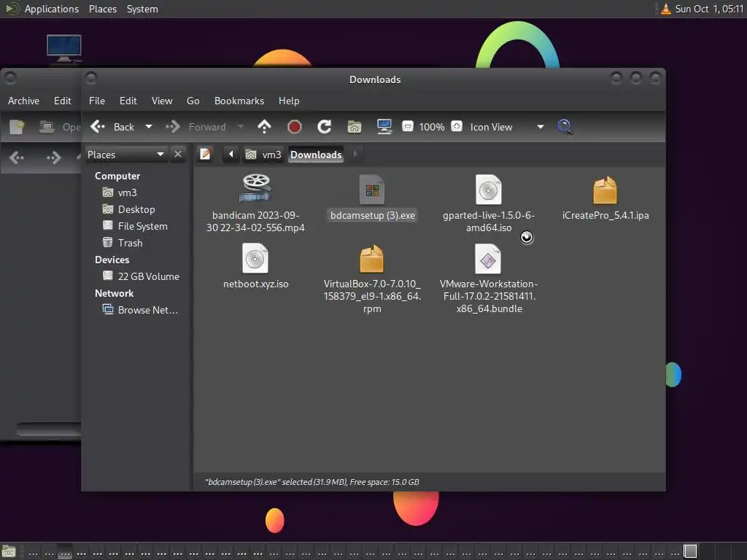
Task: Open the Back history dropdown arrow
Action: pos(149,127)
